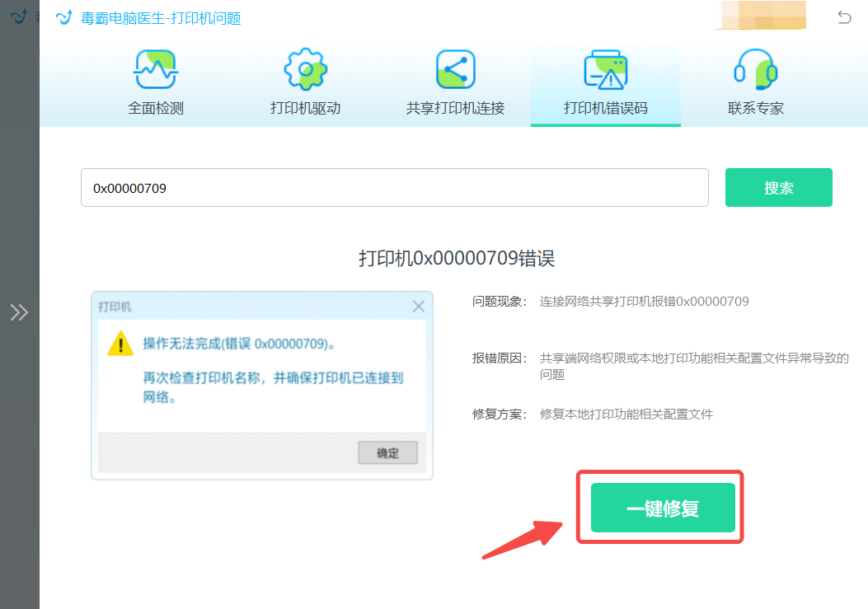The height and width of the screenshot is (609, 868).
Task: Click the shared printer connection icon
Action: point(456,69)
